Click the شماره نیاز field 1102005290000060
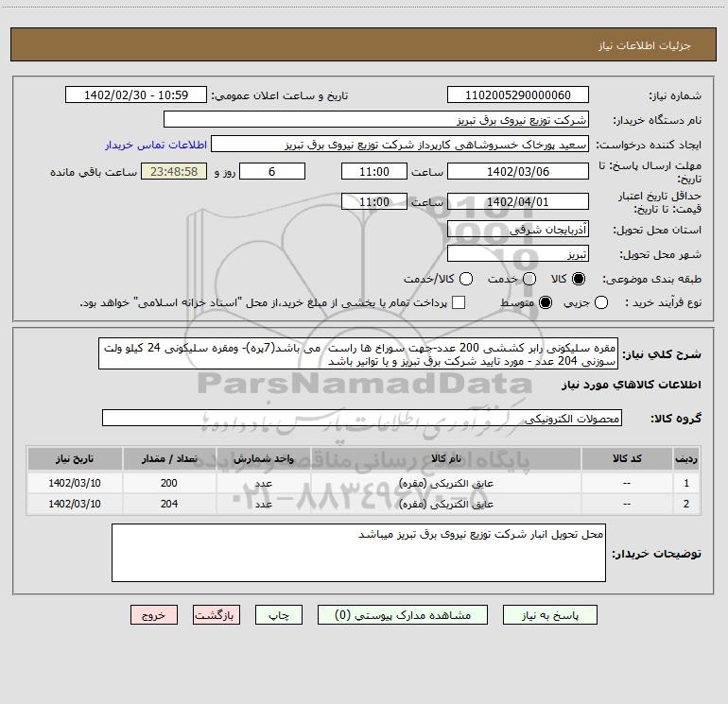The width and height of the screenshot is (728, 704). point(518,94)
